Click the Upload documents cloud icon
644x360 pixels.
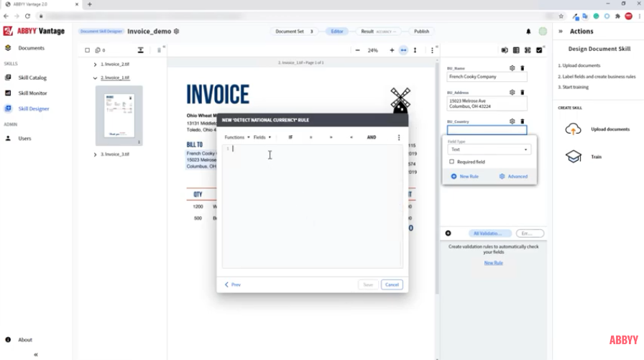tap(574, 129)
